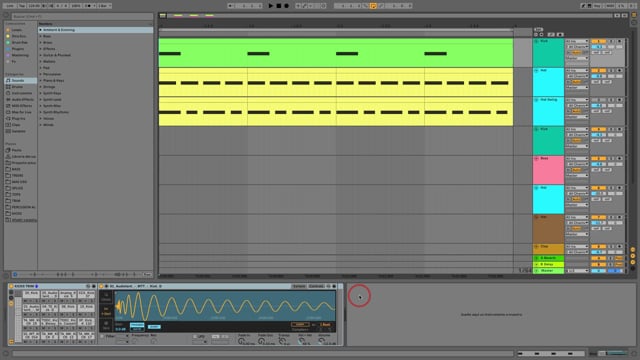
Task: Select the yellow Hat Swing clip
Action: [336, 111]
